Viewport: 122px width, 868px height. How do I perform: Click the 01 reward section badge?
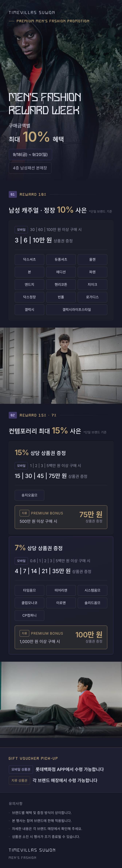[x=12, y=195]
